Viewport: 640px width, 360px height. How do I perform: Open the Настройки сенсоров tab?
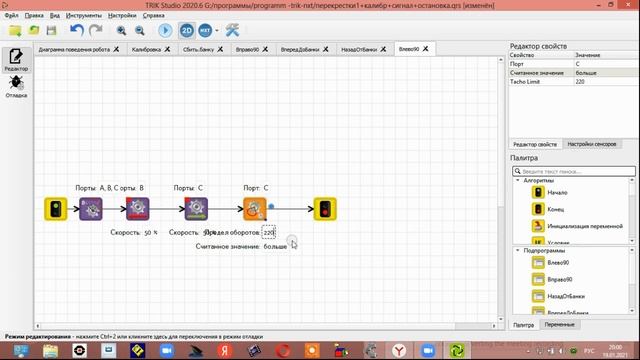[591, 144]
